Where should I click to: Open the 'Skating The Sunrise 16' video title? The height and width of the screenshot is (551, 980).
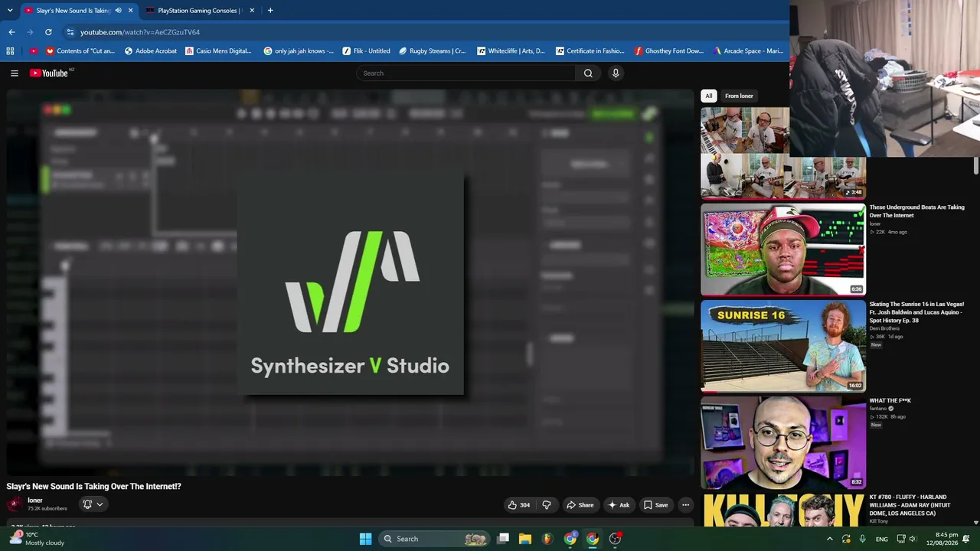[x=916, y=312]
